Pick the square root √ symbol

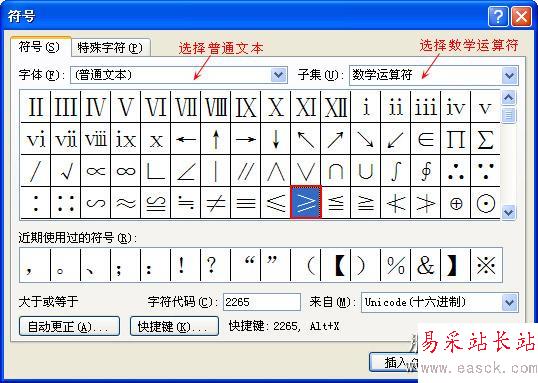point(66,171)
